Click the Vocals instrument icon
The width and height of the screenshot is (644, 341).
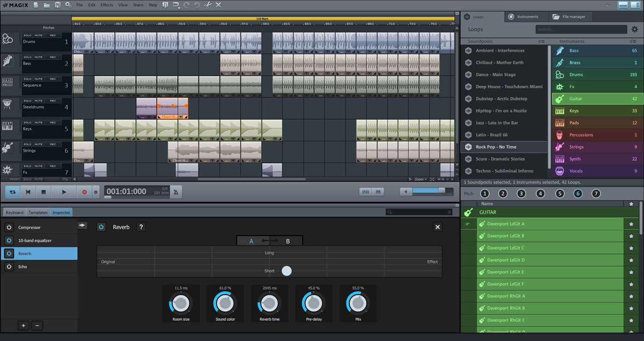559,171
